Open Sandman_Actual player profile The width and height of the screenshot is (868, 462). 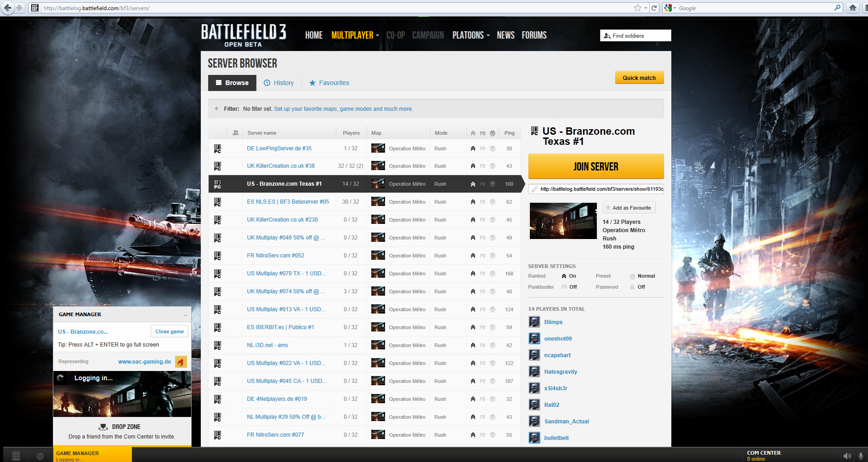tap(567, 422)
